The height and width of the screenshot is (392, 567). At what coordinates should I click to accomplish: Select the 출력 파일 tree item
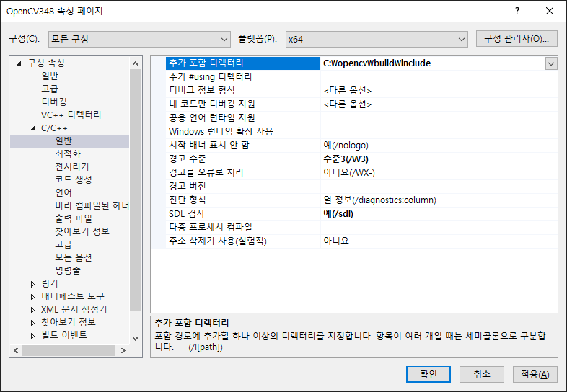[74, 219]
